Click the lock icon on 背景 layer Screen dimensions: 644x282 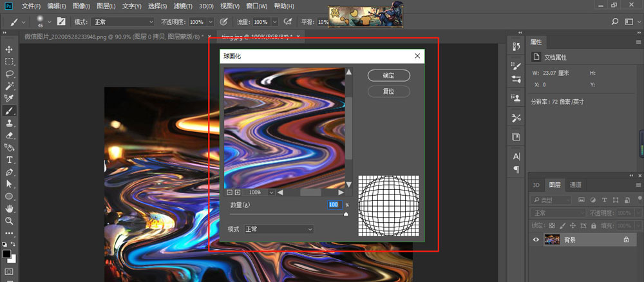(x=625, y=240)
